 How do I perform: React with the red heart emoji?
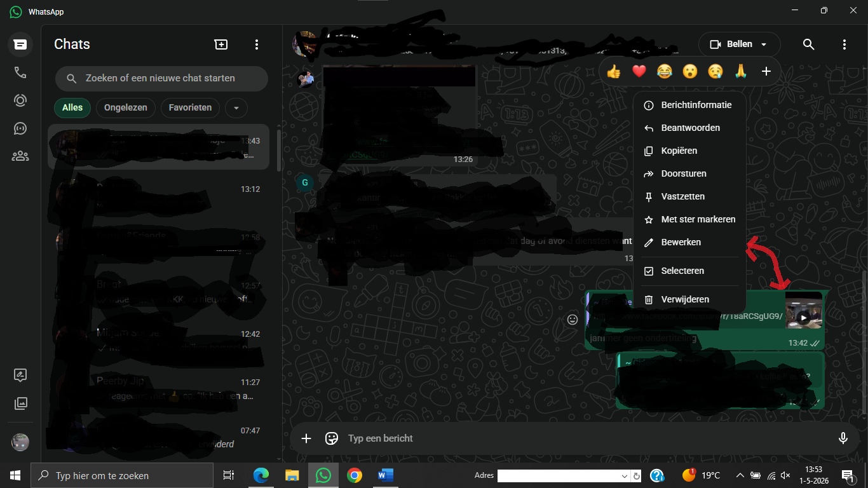639,72
